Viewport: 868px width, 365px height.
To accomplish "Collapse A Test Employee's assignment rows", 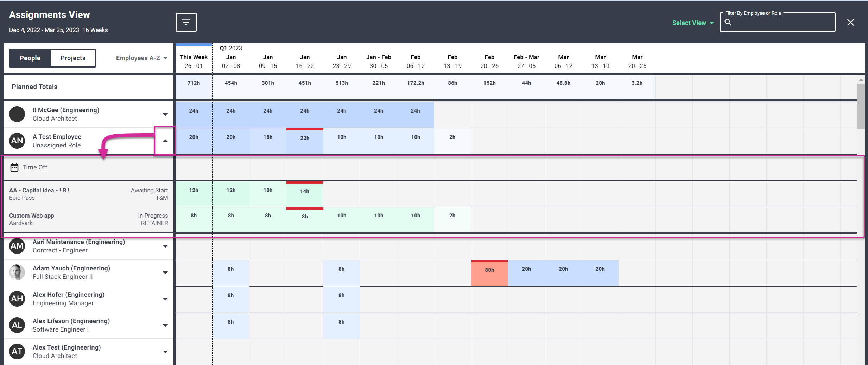I will pos(165,141).
